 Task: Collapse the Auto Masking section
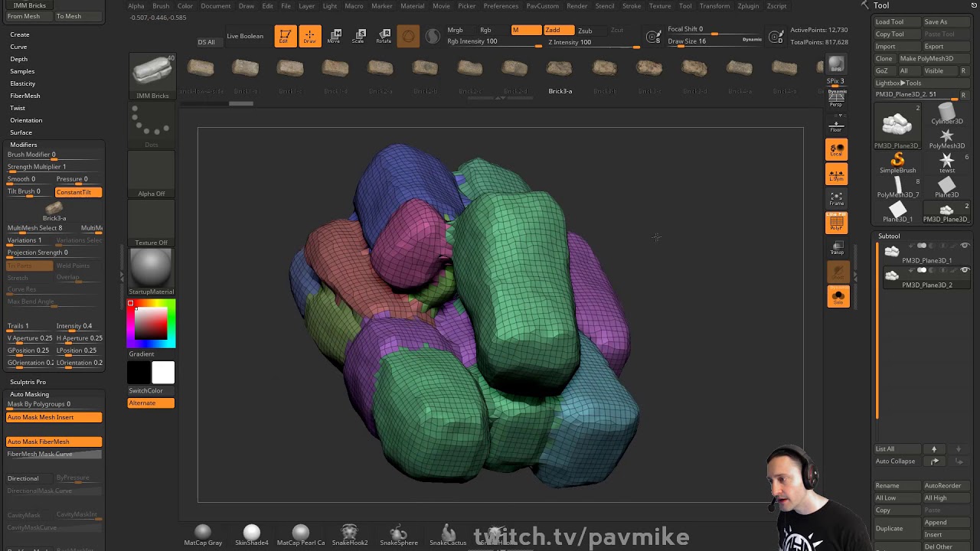29,394
